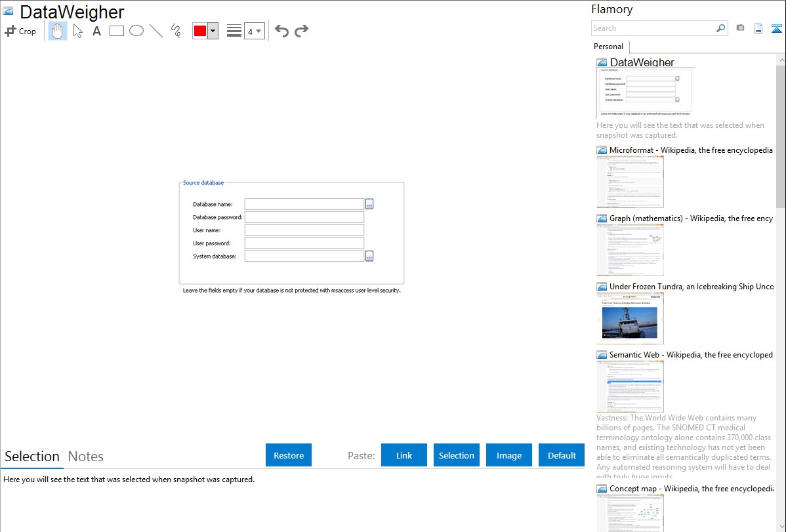Pick the rectangle drawing tool
The height and width of the screenshot is (532, 786).
point(116,31)
